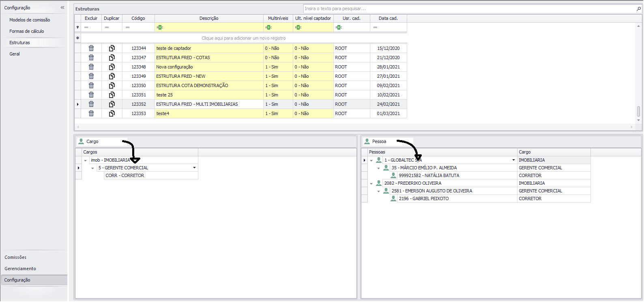The image size is (644, 303).
Task: Open Modelos de comissão menu item
Action: [30, 20]
